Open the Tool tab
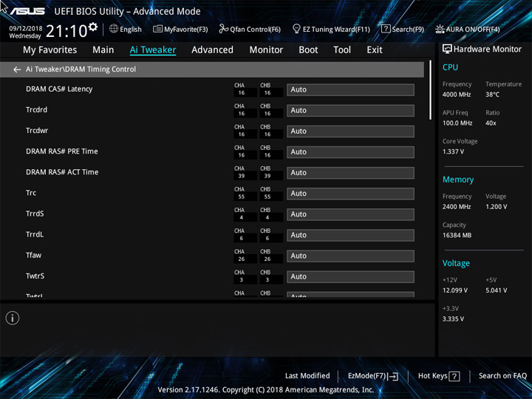Screen dimensions: 532x399 pyautogui.click(x=342, y=50)
